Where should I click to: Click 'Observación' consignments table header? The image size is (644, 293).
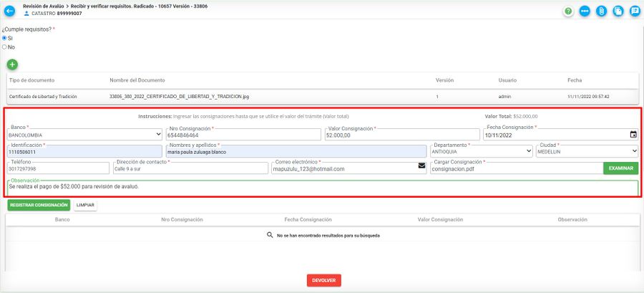[572, 220]
